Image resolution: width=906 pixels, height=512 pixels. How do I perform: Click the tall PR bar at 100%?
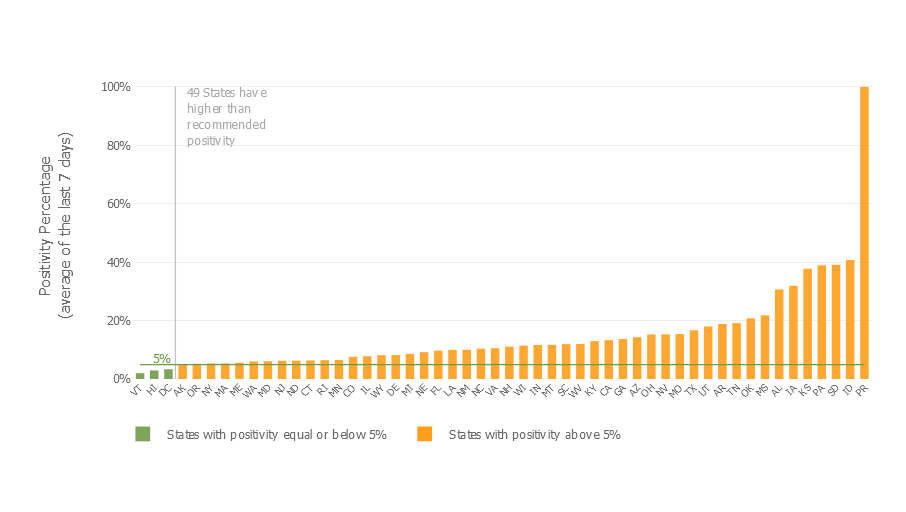[864, 232]
